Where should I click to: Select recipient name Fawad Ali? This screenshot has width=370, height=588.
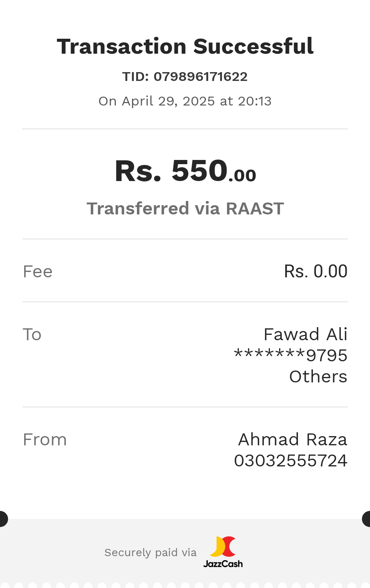306,334
